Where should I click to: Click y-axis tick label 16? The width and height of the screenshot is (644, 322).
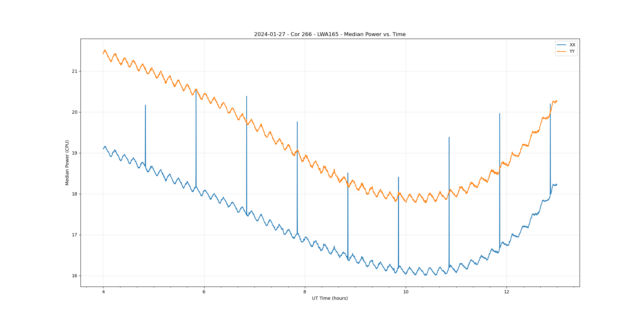click(75, 276)
